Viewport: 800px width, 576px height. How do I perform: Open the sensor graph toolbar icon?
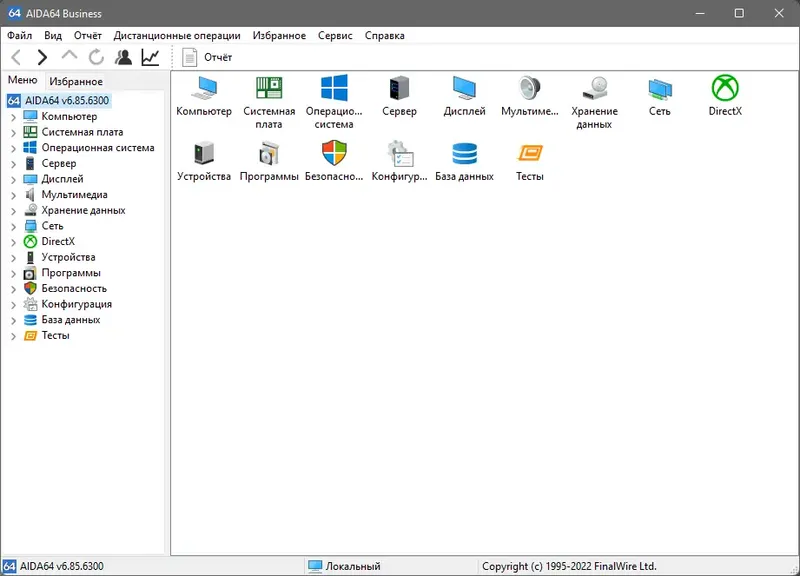tap(150, 57)
